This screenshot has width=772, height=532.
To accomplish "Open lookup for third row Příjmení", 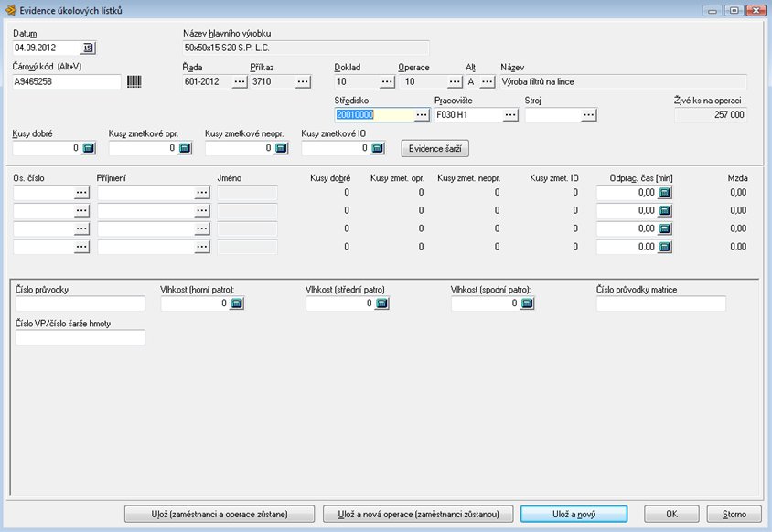I will click(x=202, y=229).
